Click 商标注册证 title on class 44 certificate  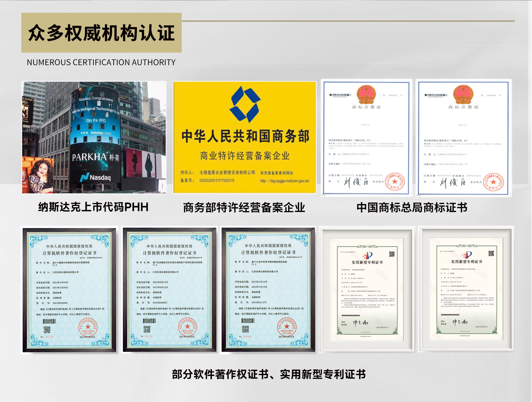(463, 107)
